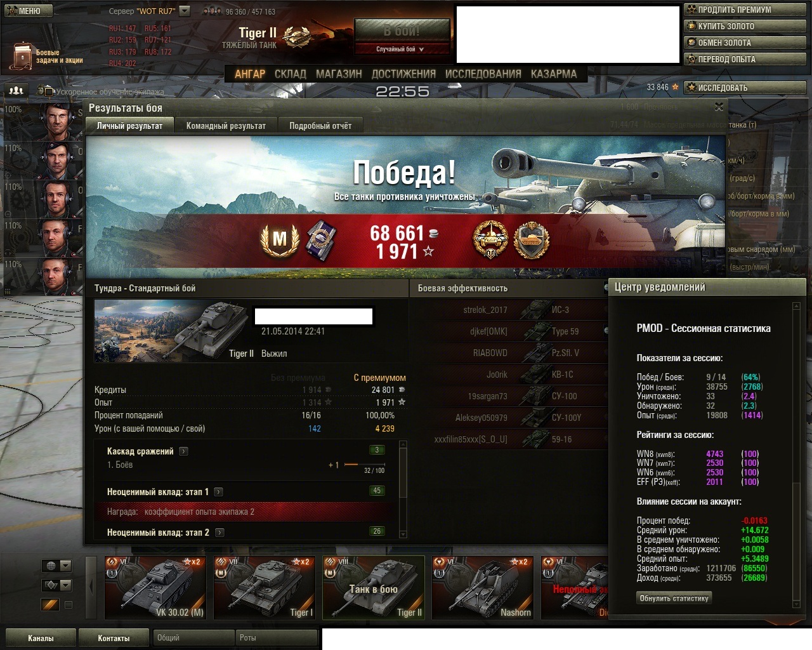Image resolution: width=812 pixels, height=650 pixels.
Task: Click the blue booklet award icon beside mastery badge
Action: point(320,240)
